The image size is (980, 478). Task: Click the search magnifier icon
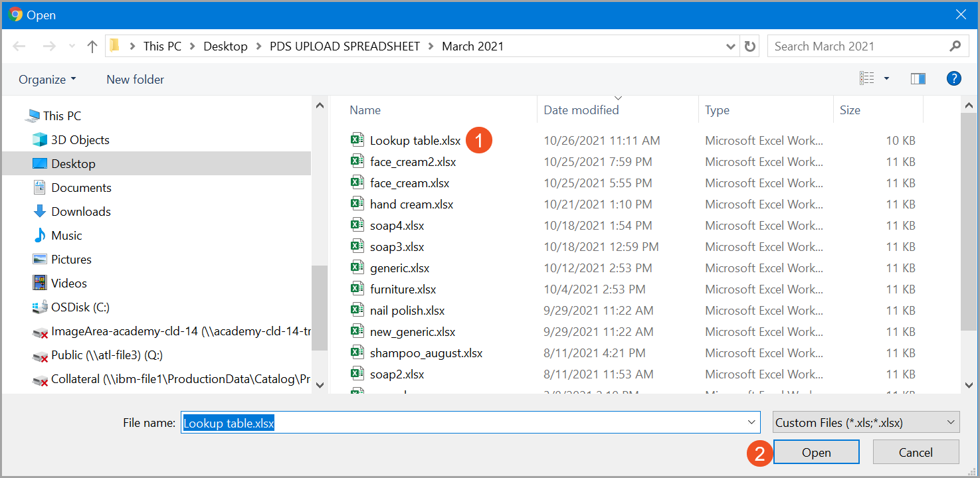[x=955, y=46]
